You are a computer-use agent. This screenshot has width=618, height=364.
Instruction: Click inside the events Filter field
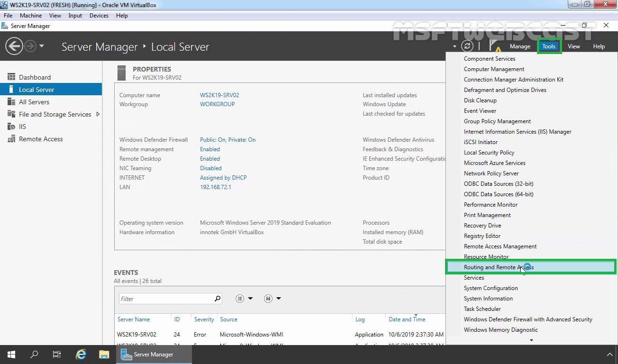pos(166,298)
